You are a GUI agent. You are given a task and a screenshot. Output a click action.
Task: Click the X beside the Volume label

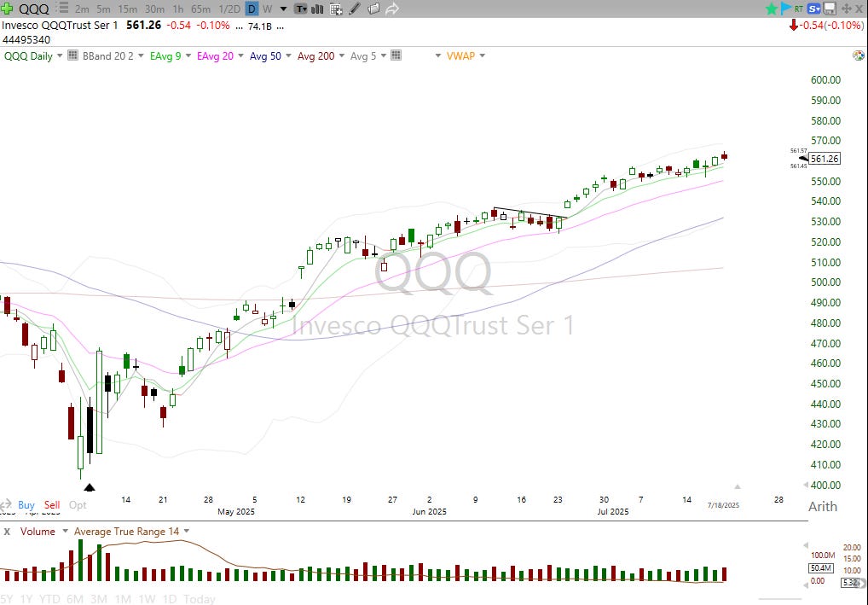(7, 532)
